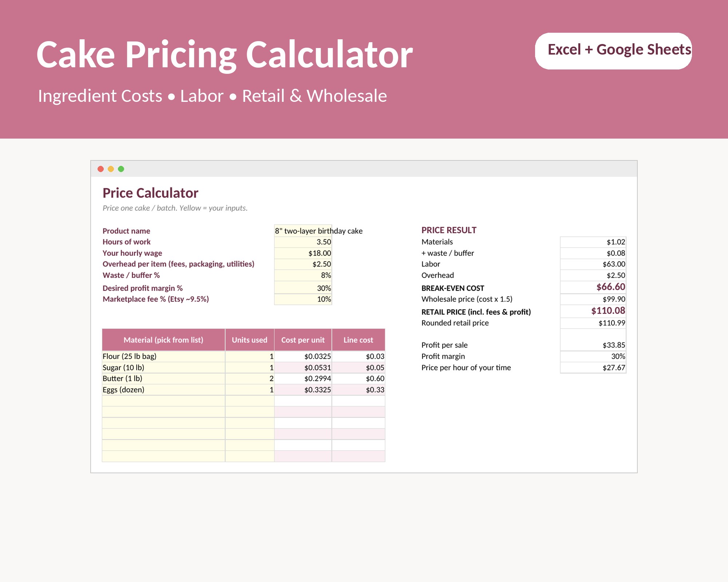Click the Units used column header
Viewport: 728px width, 582px height.
click(x=250, y=340)
